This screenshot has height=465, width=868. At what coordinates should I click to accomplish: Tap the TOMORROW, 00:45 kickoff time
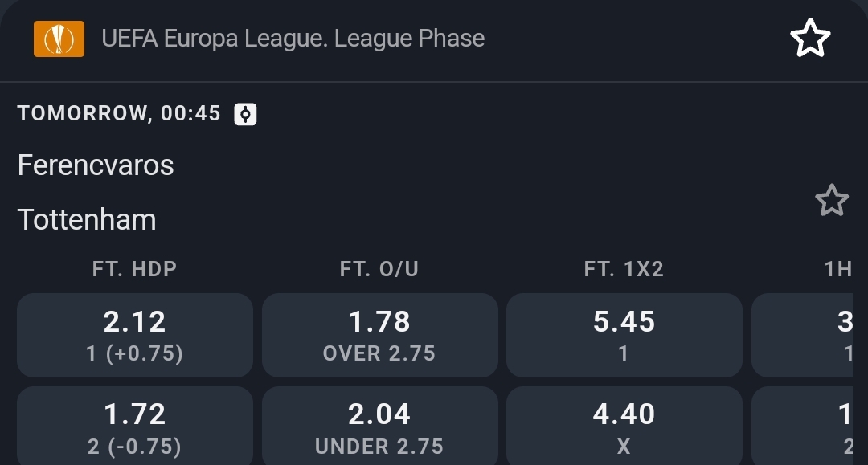(119, 114)
